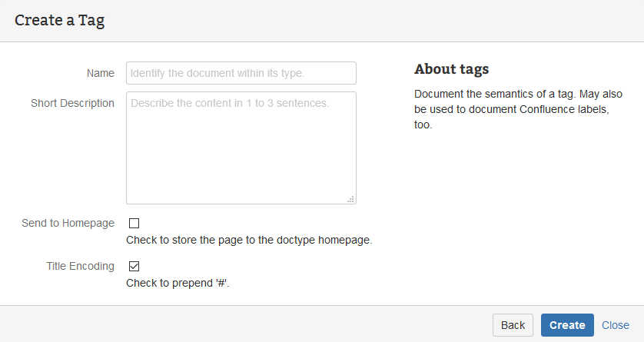
Task: Click the About tags heading
Action: [x=451, y=69]
